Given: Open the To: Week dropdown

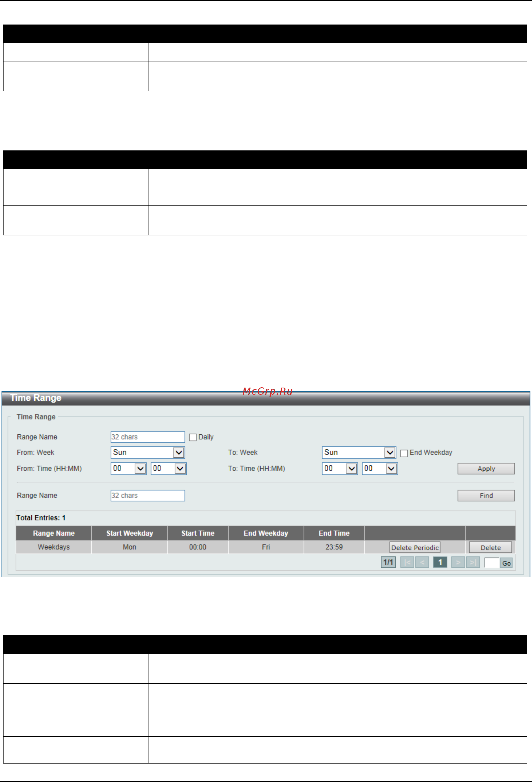Looking at the screenshot, I should tap(359, 452).
